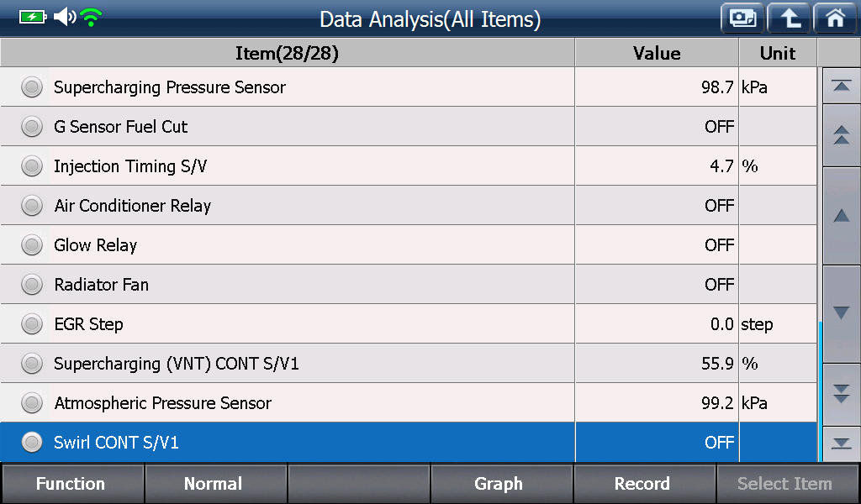Screen dimensions: 861x504
Task: Click the Radiator Fan OFF value
Action: [720, 285]
